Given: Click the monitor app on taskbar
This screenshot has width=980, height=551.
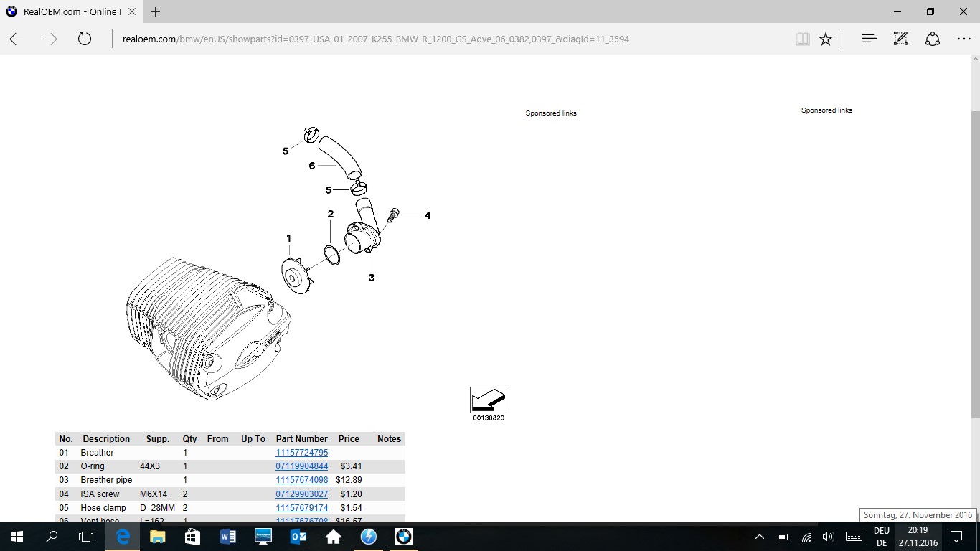Looking at the screenshot, I should pyautogui.click(x=263, y=537).
